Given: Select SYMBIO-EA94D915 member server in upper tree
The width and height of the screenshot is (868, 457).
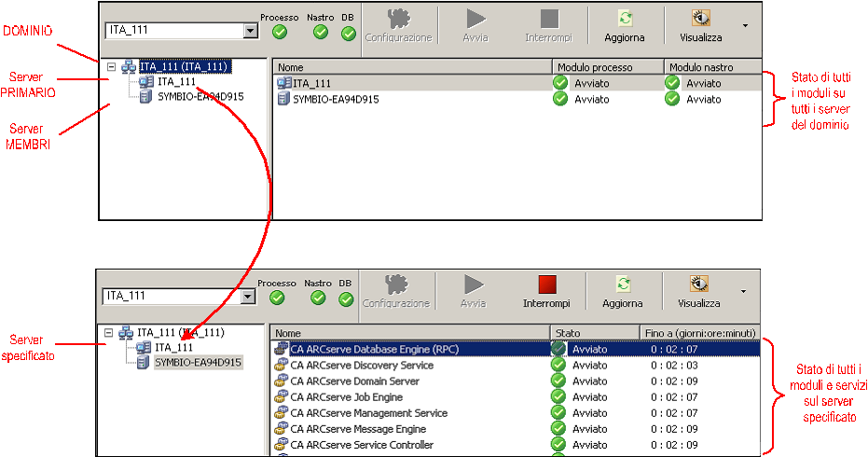Looking at the screenshot, I should 200,96.
